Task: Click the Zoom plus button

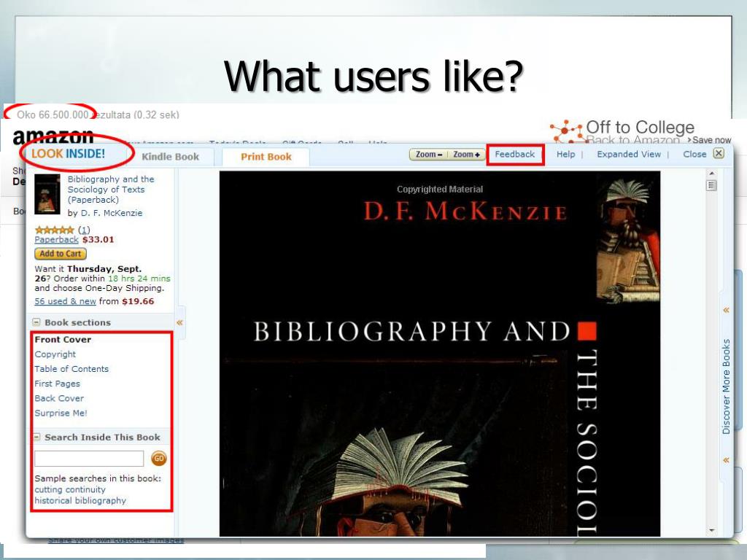Action: coord(466,155)
